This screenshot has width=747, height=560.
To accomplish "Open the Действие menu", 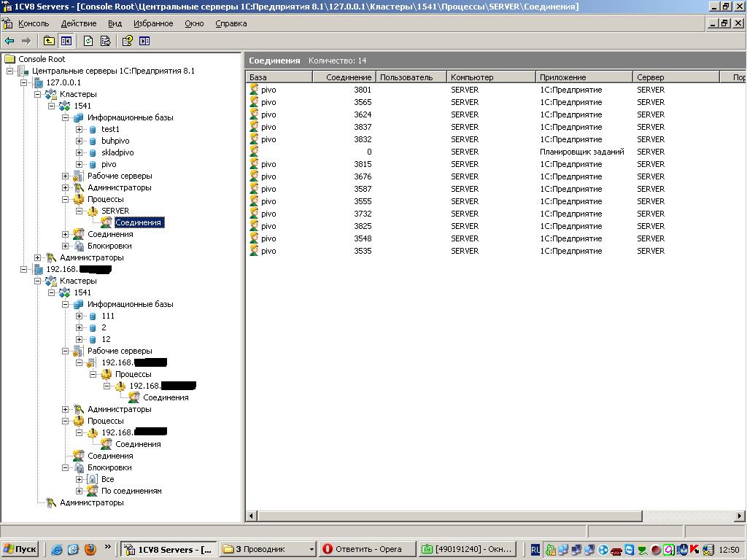I will coord(79,23).
